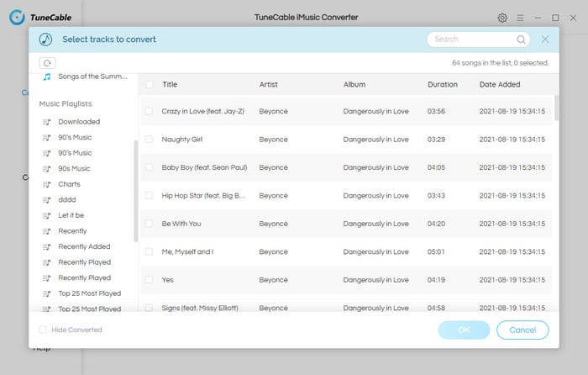Open the hamburger menu icon
This screenshot has height=375, width=588.
tap(520, 18)
